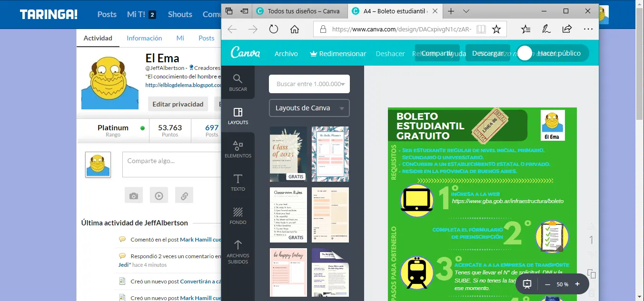Expand the Layouts de Canva dropdown

coord(309,108)
